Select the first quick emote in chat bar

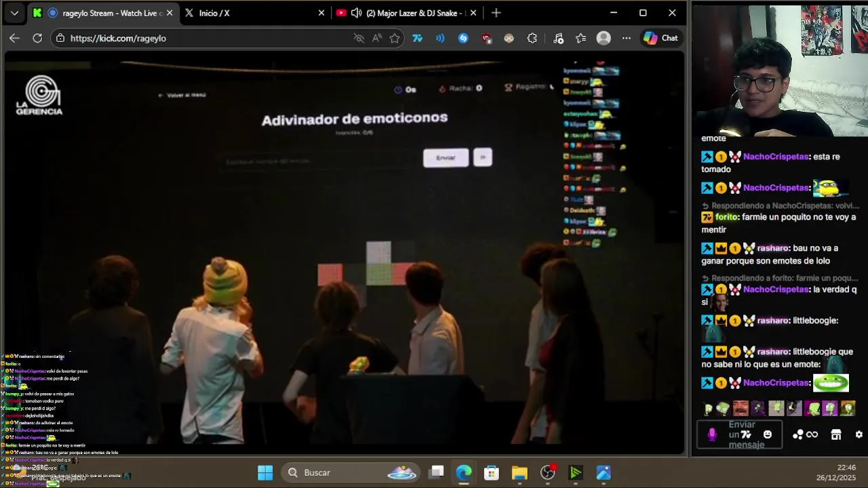709,409
